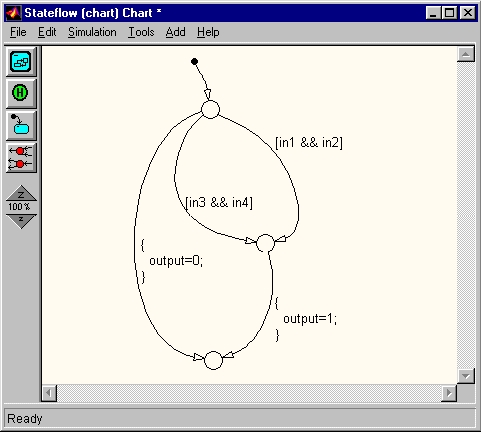The image size is (481, 432).
Task: Click the horizontal scrollbar right arrow
Action: pos(449,393)
